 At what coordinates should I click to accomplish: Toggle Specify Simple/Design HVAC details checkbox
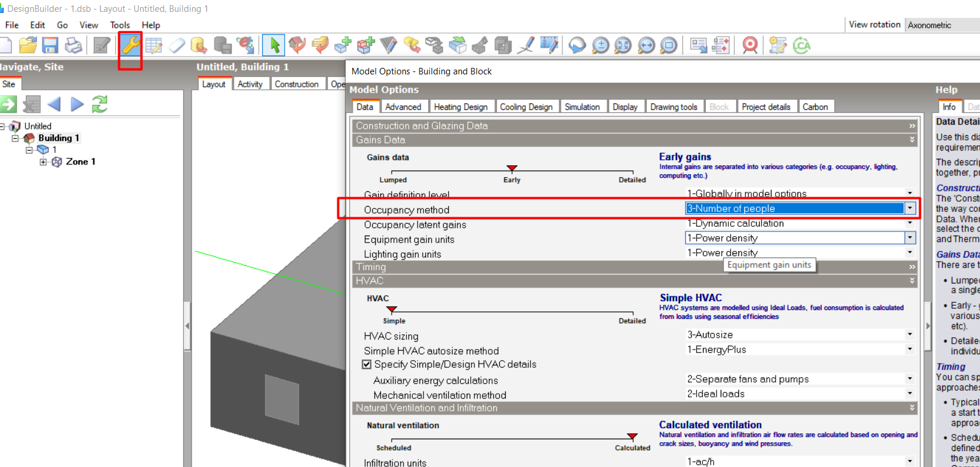(x=367, y=364)
